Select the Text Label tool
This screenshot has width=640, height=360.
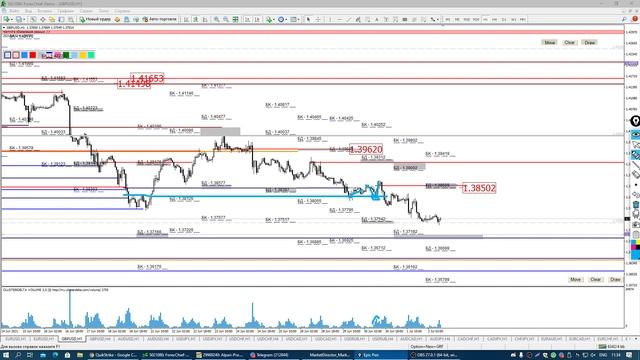tap(386, 19)
